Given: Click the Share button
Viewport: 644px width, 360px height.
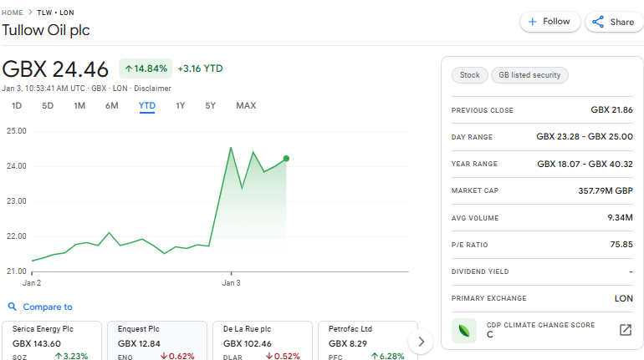Looking at the screenshot, I should (615, 22).
